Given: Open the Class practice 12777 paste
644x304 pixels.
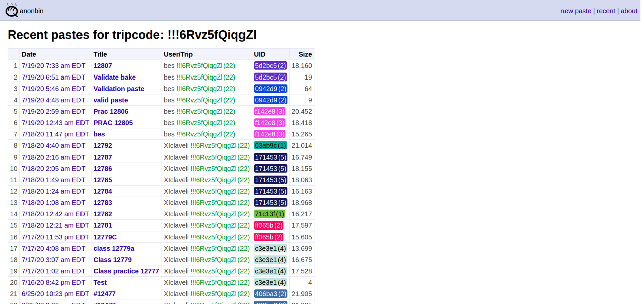Looking at the screenshot, I should coord(126,271).
